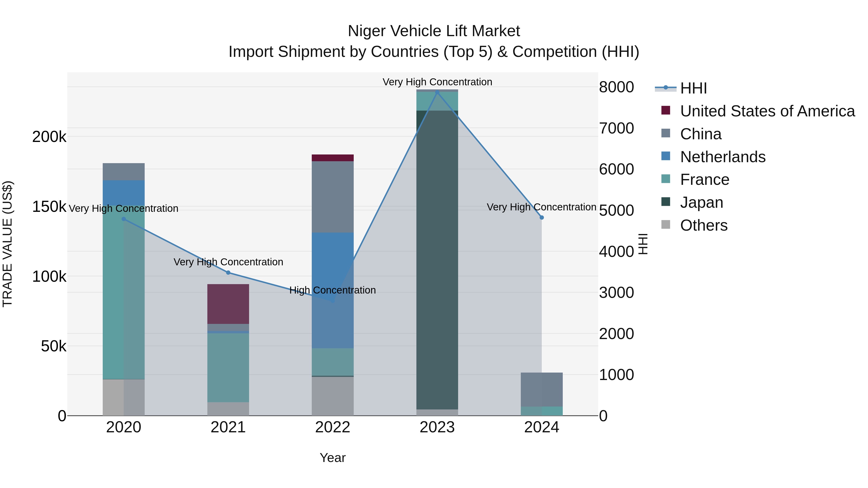This screenshot has width=868, height=488.
Task: Click the Netherlands bar segment in 2020
Action: tap(124, 193)
